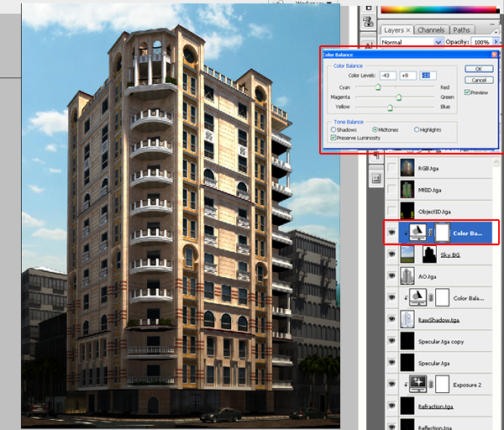This screenshot has height=430, width=504.
Task: Click the Sky BG image thumbnail
Action: tap(407, 254)
